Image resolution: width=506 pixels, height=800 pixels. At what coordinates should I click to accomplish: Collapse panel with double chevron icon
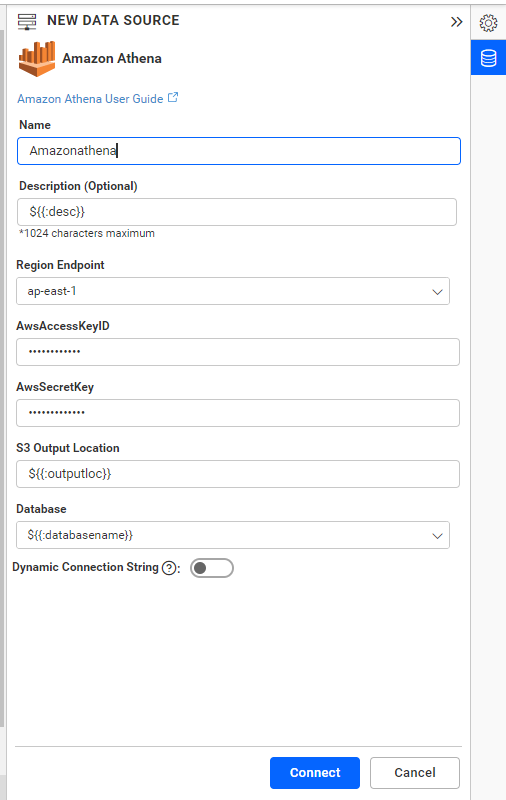coord(456,21)
